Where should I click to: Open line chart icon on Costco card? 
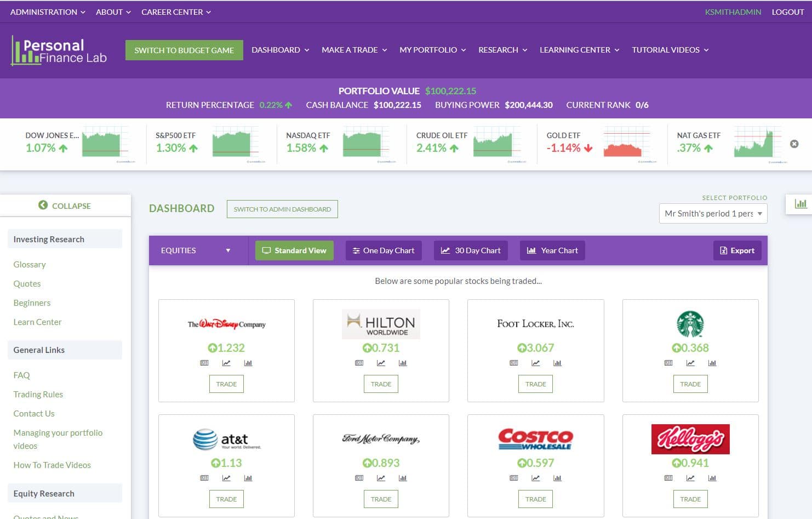click(536, 478)
